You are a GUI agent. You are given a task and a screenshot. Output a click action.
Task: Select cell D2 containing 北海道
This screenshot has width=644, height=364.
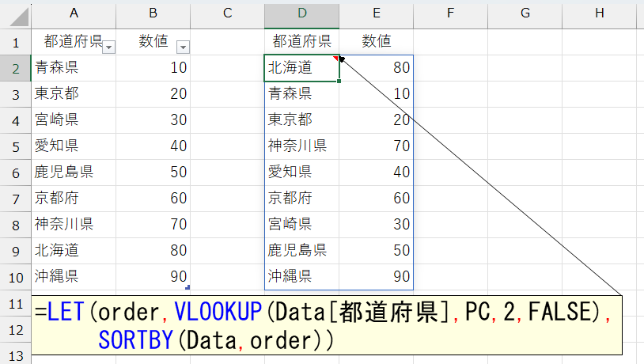302,68
